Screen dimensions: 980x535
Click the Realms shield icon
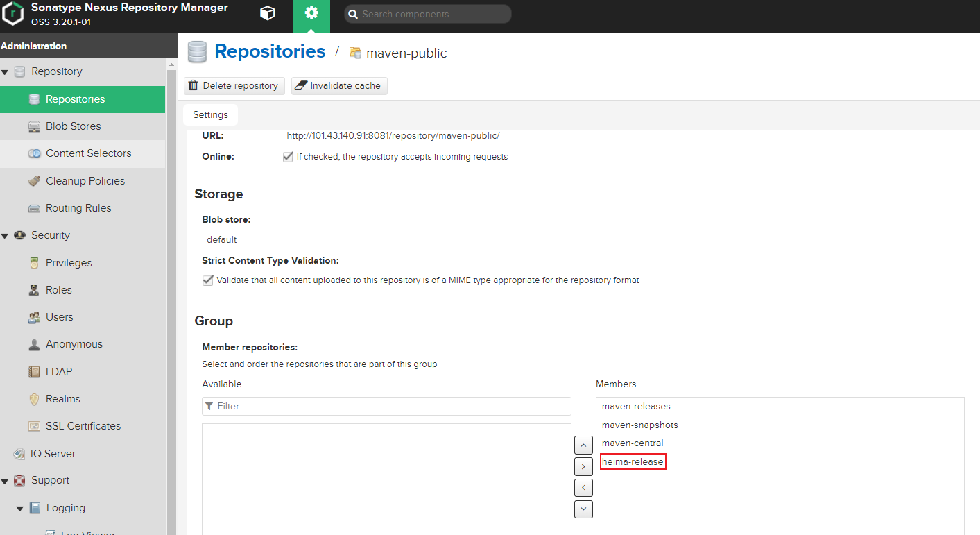point(34,399)
